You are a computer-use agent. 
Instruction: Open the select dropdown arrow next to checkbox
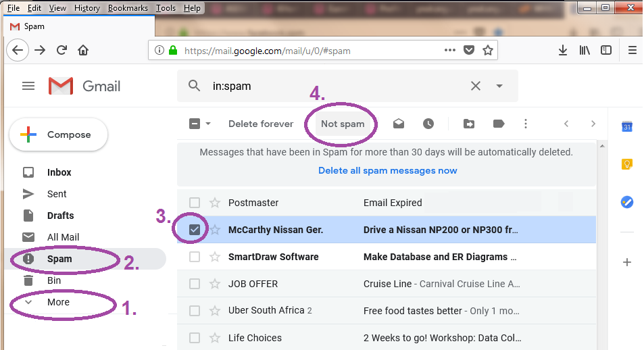pyautogui.click(x=208, y=124)
